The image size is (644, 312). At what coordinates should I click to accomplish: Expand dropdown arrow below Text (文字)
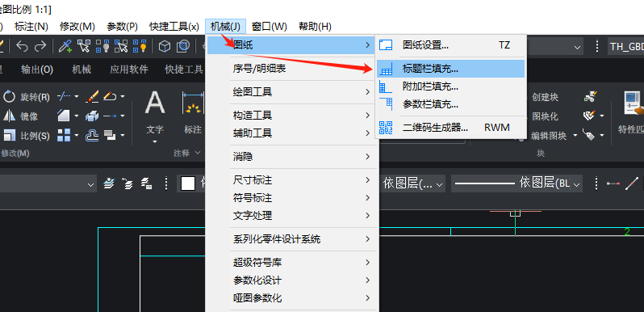click(x=155, y=142)
